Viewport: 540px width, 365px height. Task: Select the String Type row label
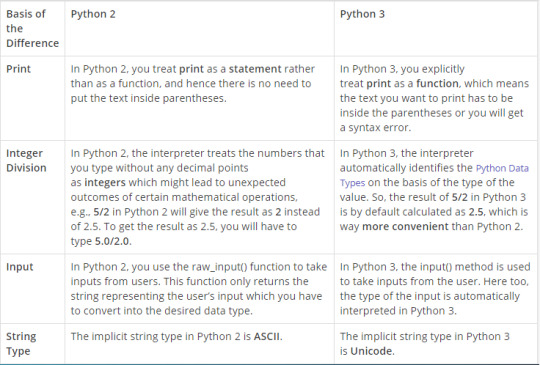point(21,344)
